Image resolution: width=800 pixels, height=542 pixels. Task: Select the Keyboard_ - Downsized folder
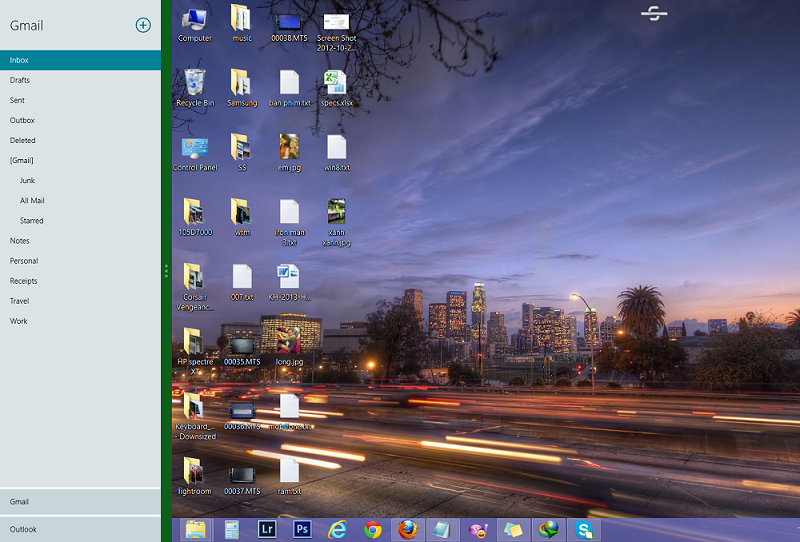195,416
